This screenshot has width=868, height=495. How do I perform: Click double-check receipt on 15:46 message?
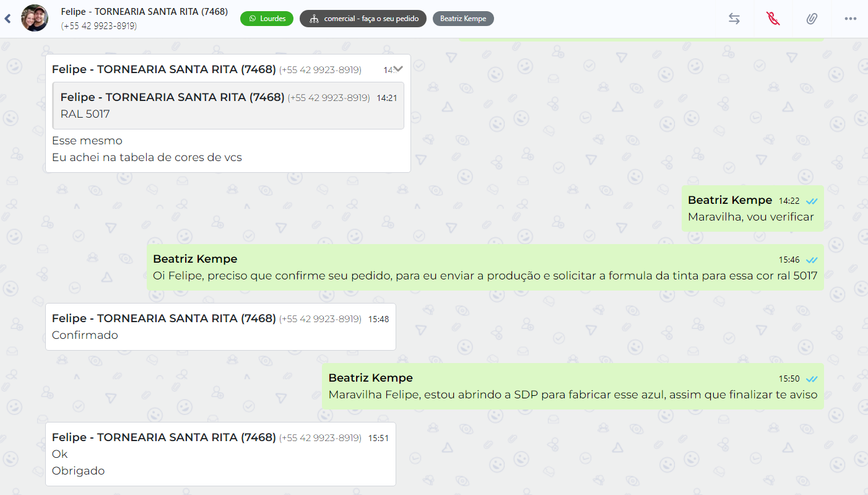[x=812, y=260]
